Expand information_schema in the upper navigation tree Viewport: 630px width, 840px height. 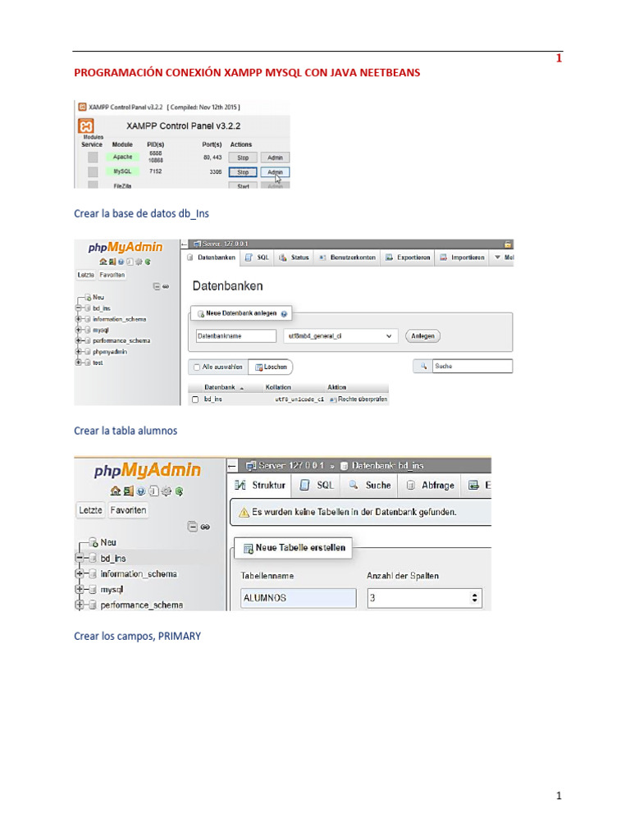pyautogui.click(x=79, y=319)
